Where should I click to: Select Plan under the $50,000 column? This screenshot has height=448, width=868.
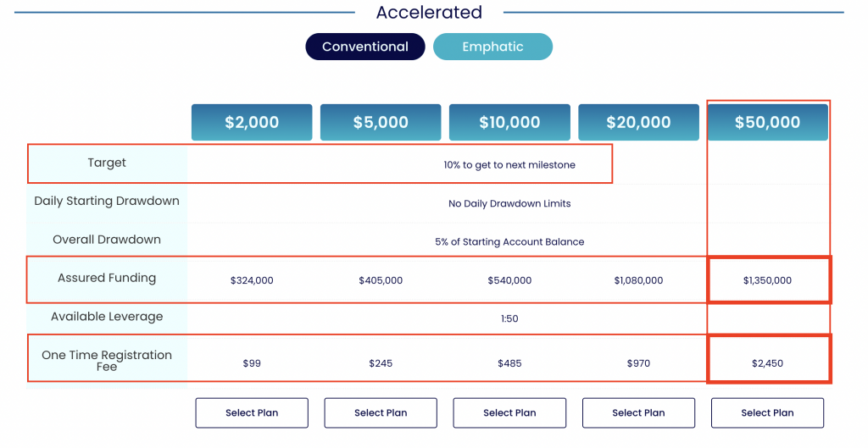[768, 412]
